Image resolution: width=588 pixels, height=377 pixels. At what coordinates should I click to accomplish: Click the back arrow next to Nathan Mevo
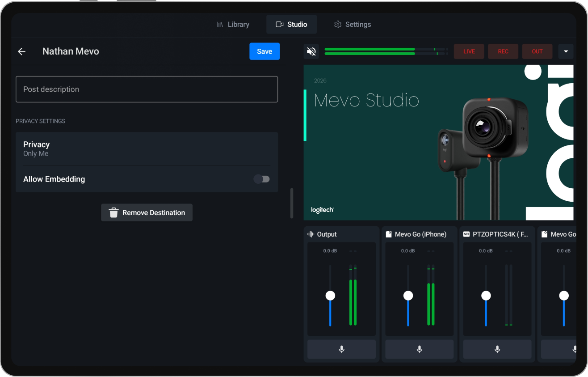pos(21,51)
